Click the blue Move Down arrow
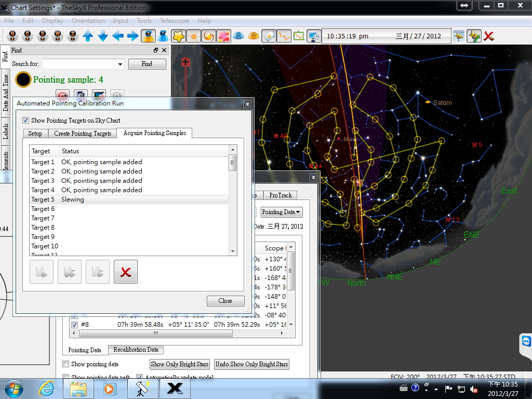Screen dimensions: 532x399 pos(103,36)
